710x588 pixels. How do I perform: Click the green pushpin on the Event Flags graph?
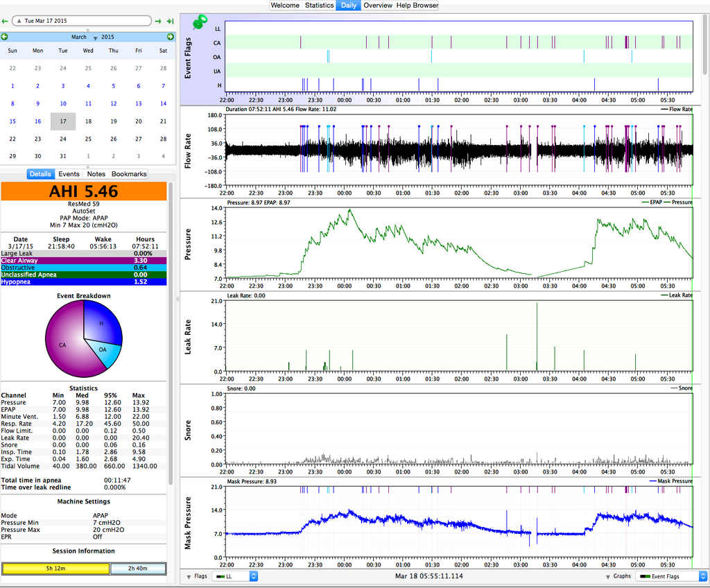pyautogui.click(x=200, y=22)
